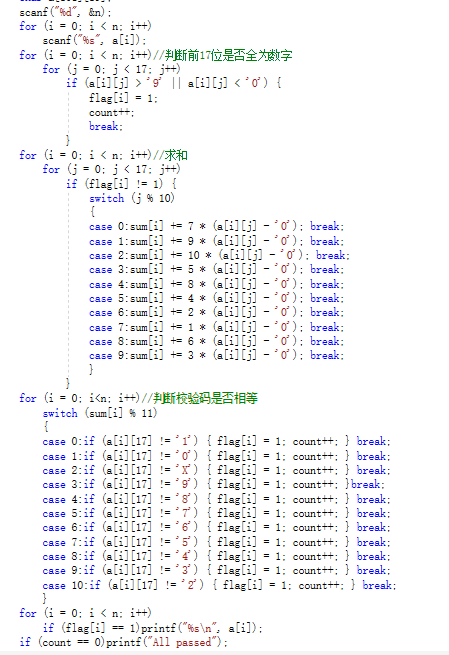The height and width of the screenshot is (655, 449).
Task: Click the line case 0:sum[i] += 7
Action: click(x=216, y=227)
